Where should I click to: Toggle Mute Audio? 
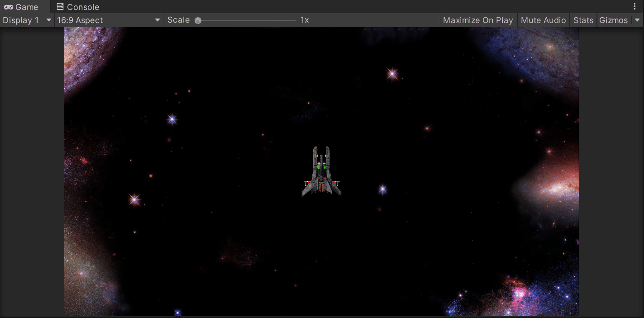(x=543, y=20)
